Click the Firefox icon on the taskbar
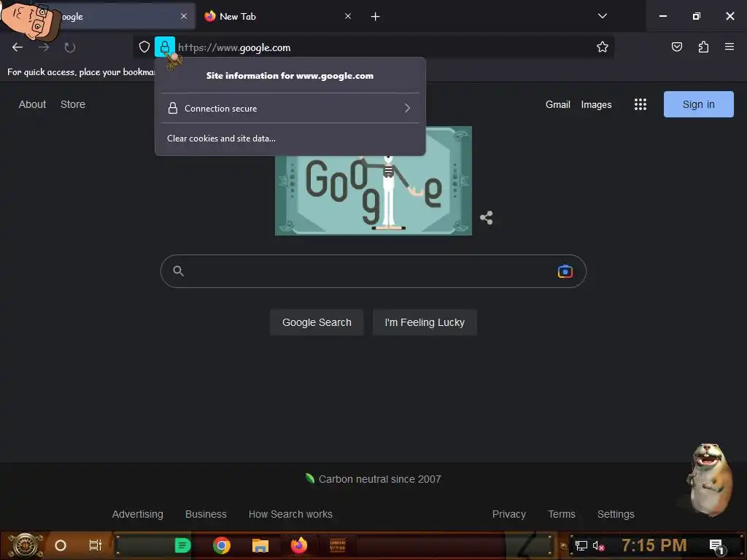Viewport: 747px width, 560px height. click(x=299, y=545)
